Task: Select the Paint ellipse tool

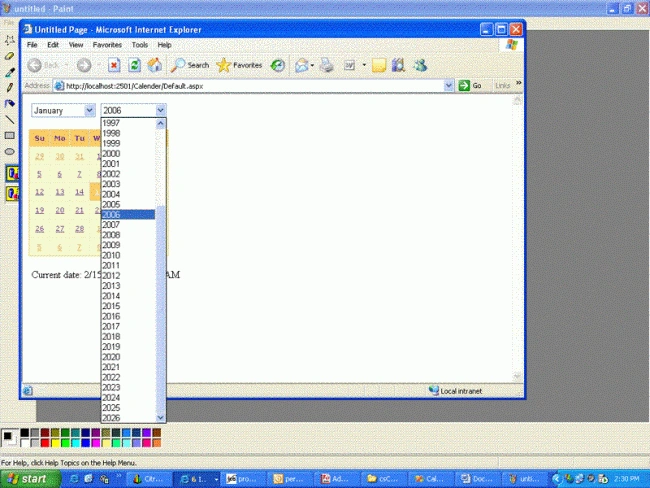Action: click(10, 152)
